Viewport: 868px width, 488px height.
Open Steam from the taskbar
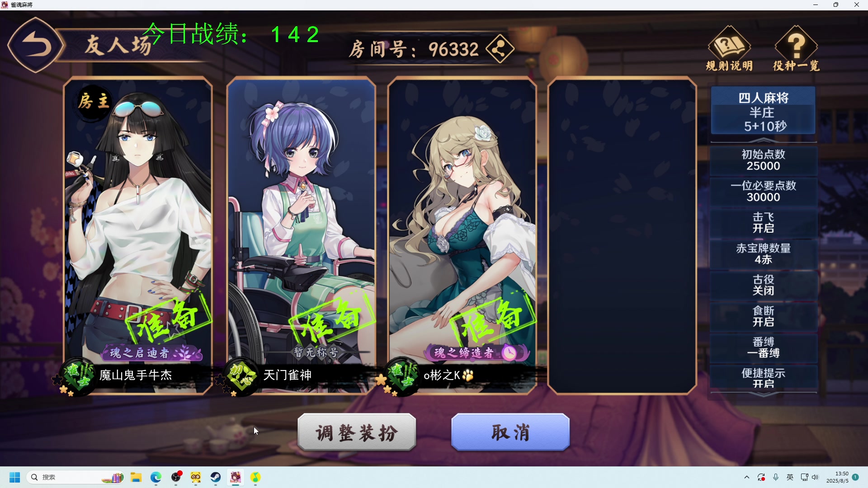(x=216, y=477)
